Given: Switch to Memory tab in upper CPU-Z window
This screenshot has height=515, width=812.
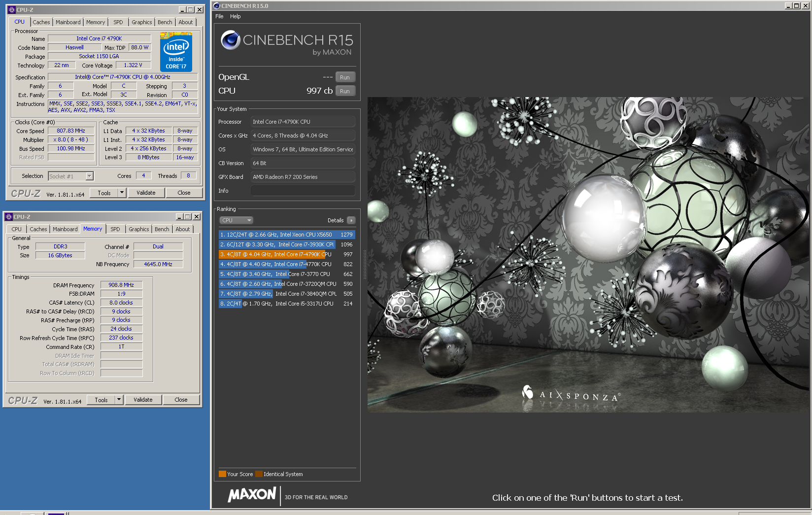Looking at the screenshot, I should (96, 22).
